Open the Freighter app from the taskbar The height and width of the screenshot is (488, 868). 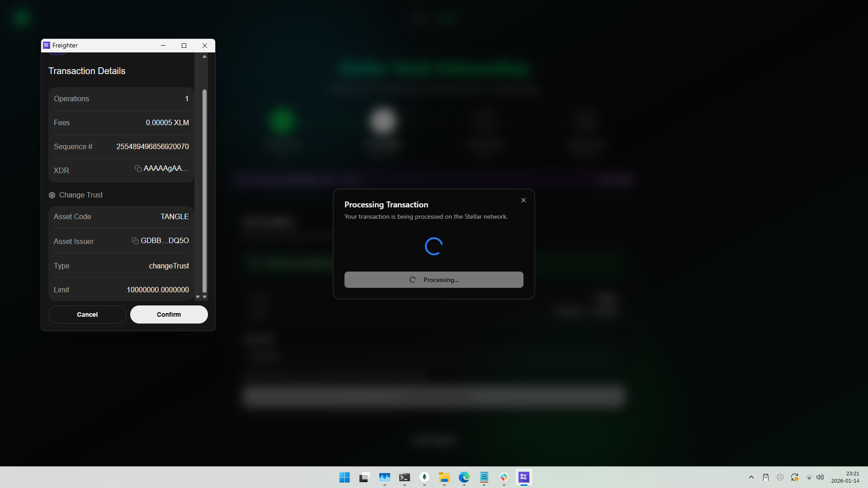click(524, 477)
